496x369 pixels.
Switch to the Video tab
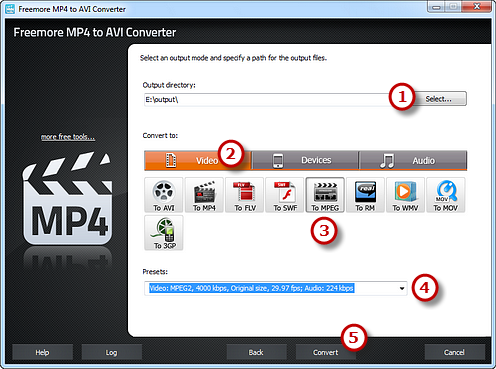point(198,160)
